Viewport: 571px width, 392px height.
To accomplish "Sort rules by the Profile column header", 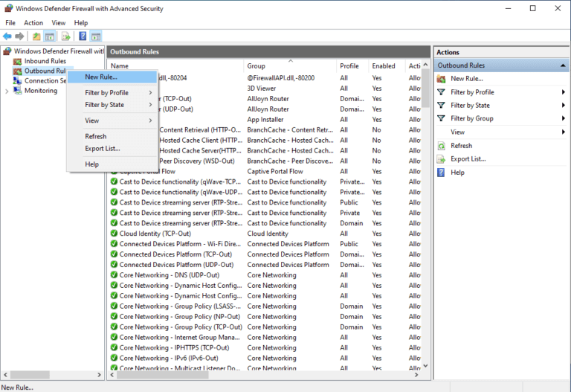I will [352, 66].
